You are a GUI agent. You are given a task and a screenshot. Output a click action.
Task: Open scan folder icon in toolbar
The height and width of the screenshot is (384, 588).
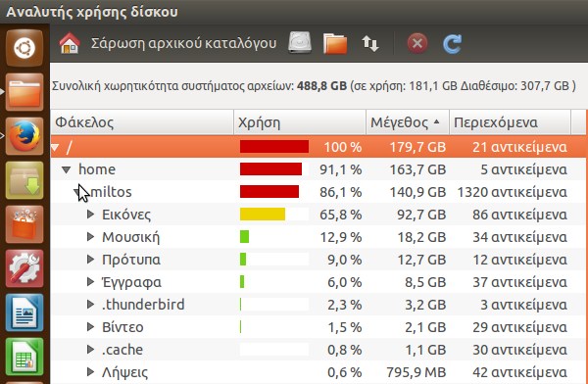[x=335, y=43]
